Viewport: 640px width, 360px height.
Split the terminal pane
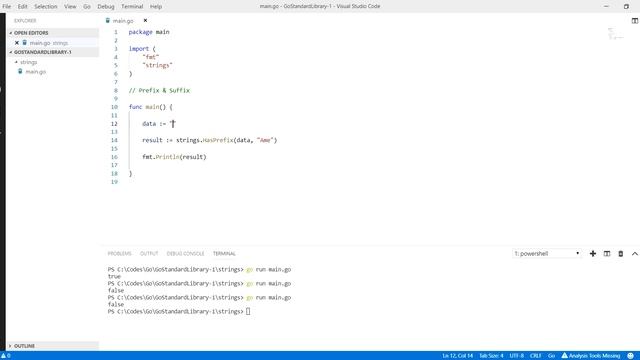(x=607, y=253)
